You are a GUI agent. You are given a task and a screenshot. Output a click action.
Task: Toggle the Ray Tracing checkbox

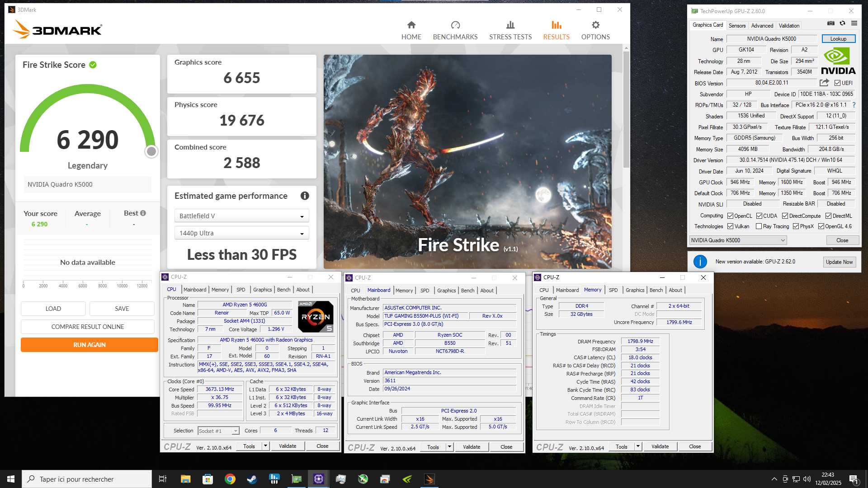[x=759, y=226]
